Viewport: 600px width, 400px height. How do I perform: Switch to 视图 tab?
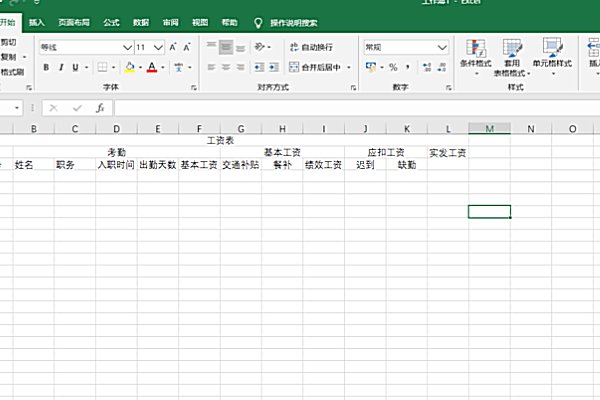(x=200, y=23)
